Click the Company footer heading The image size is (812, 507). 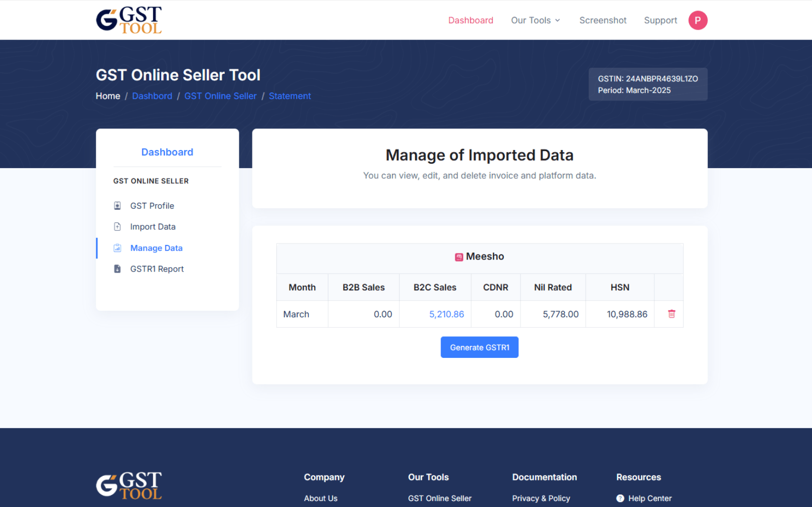coord(324,477)
